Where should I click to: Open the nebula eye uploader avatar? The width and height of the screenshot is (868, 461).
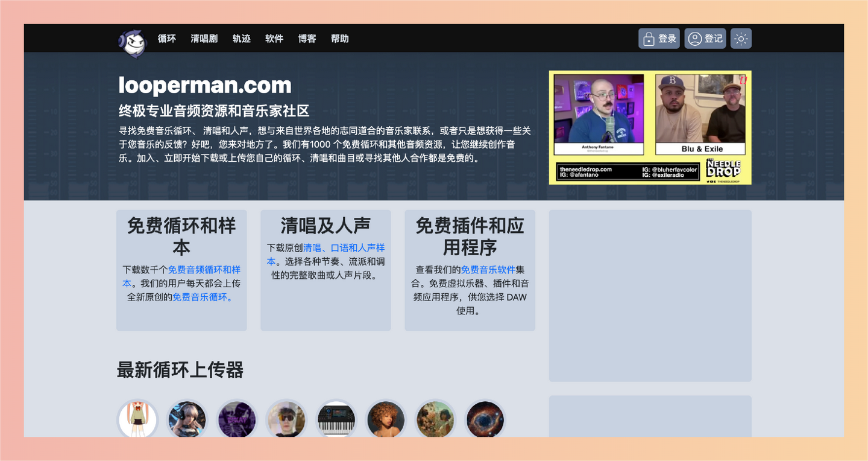(485, 419)
